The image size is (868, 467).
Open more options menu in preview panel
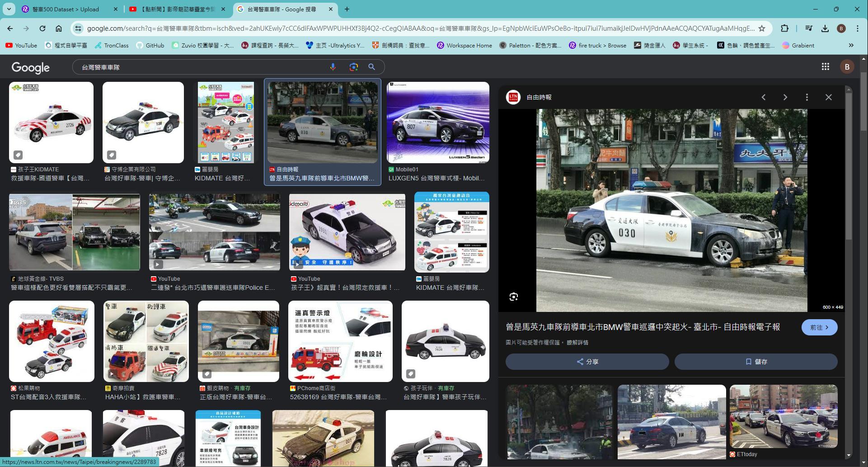tap(807, 97)
